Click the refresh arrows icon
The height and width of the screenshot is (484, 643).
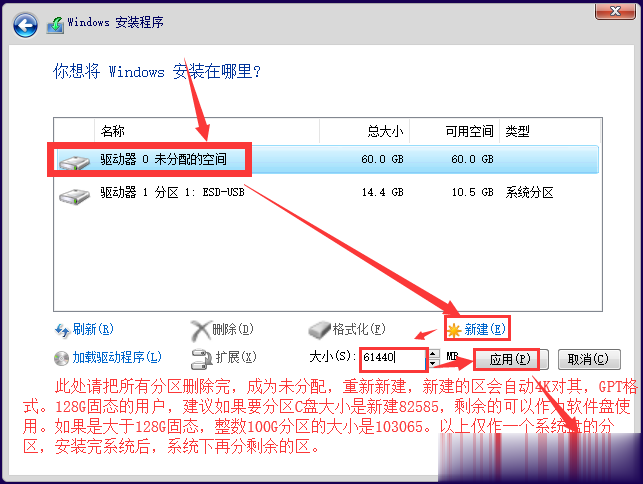click(x=62, y=330)
